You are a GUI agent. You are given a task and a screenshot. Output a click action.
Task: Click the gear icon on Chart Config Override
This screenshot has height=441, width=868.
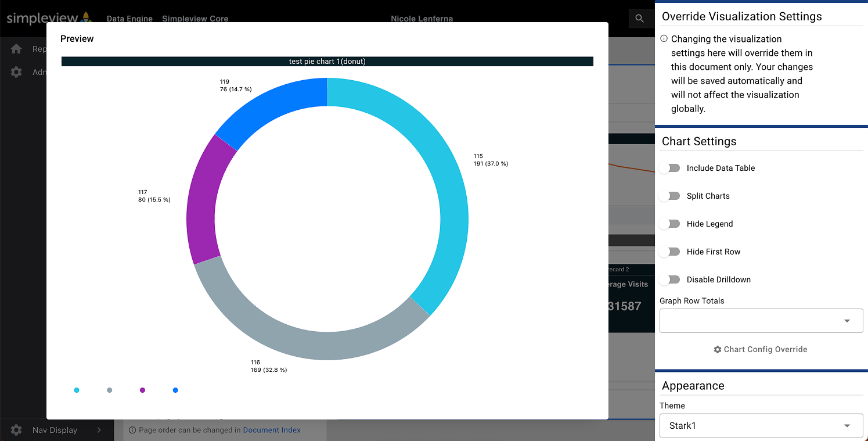[718, 349]
